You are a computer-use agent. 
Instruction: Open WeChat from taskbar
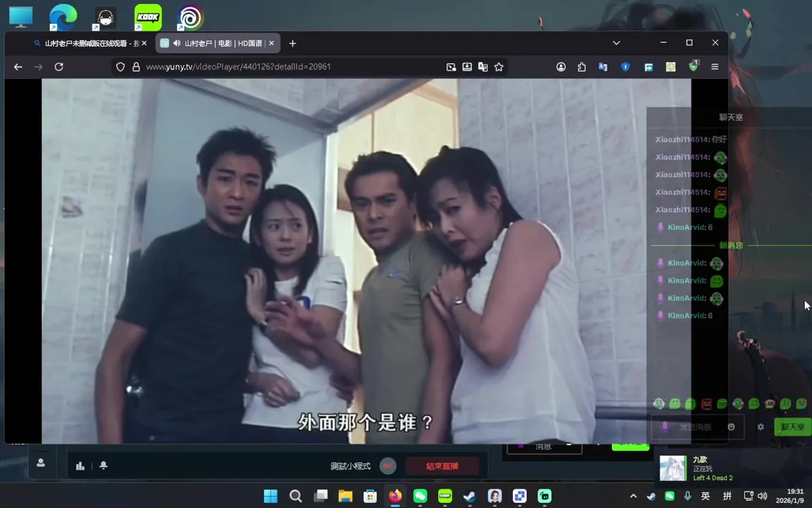click(x=420, y=496)
